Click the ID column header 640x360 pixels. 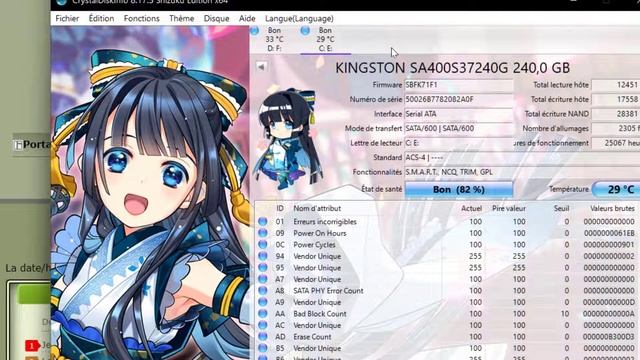[x=280, y=209]
